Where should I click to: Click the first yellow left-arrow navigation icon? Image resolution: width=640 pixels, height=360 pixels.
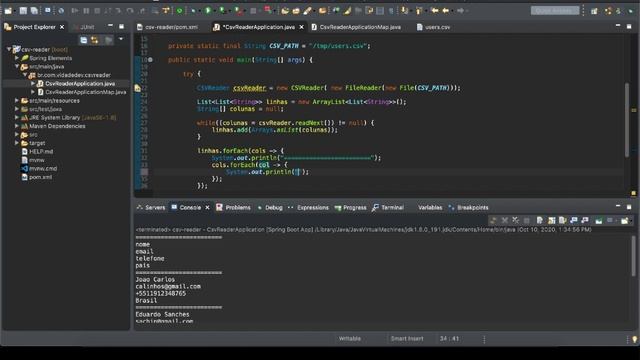tap(435, 11)
